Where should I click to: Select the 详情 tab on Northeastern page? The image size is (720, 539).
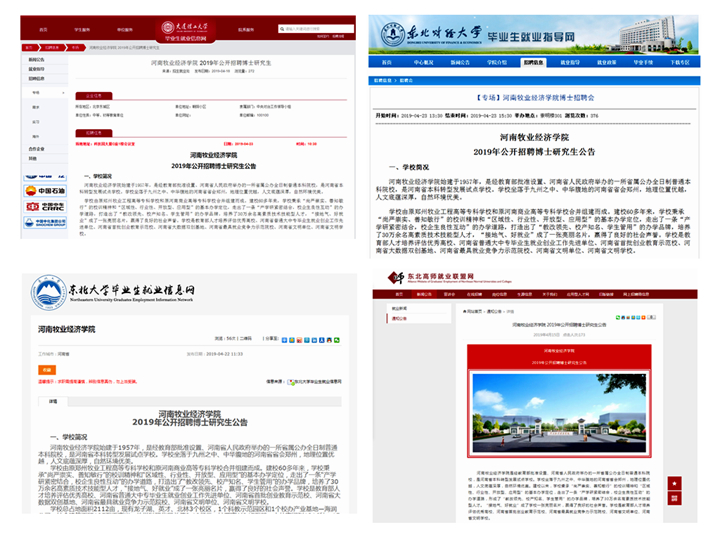point(53,401)
